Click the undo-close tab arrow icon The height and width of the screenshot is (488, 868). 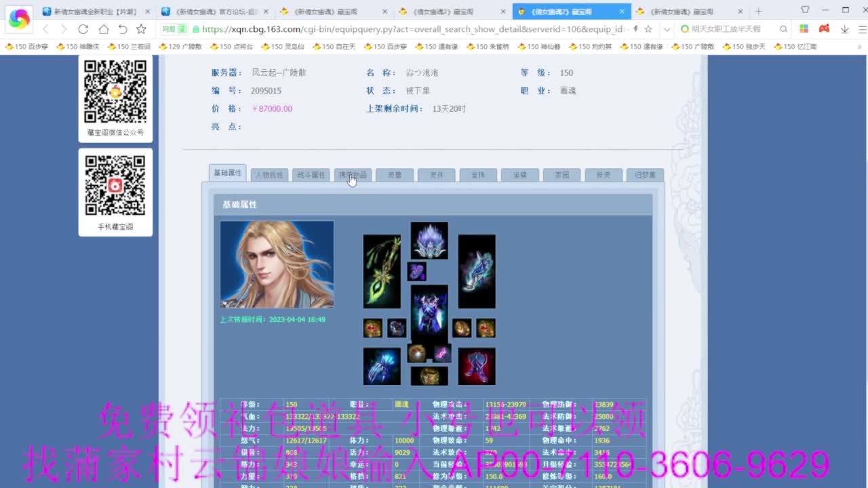click(122, 29)
